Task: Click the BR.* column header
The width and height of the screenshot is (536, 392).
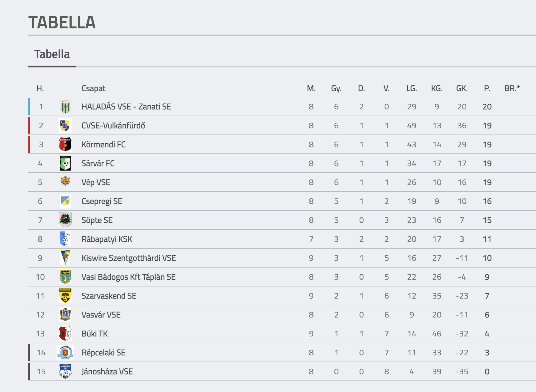Action: [512, 88]
